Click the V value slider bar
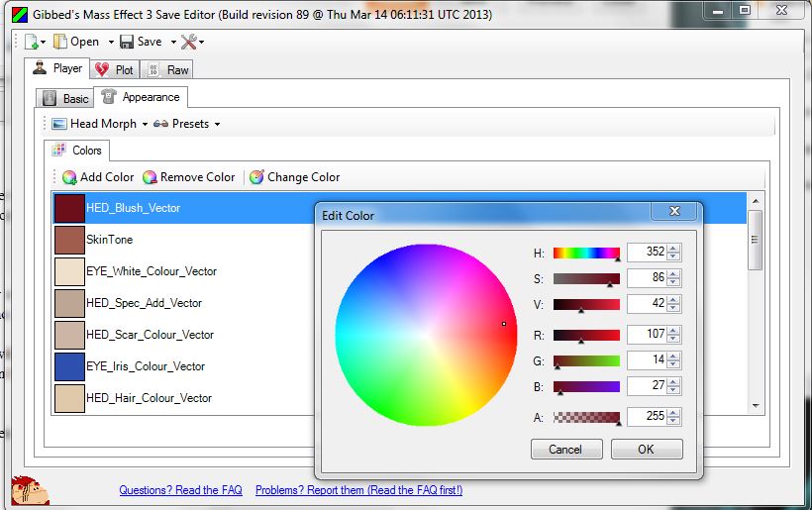The width and height of the screenshot is (812, 510). tap(586, 304)
